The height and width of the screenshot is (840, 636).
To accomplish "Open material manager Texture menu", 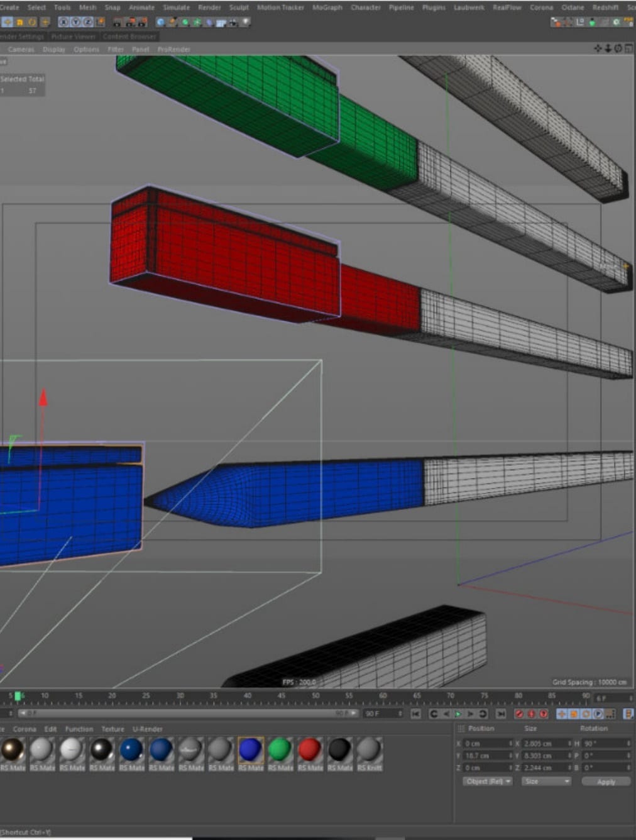I will 113,729.
